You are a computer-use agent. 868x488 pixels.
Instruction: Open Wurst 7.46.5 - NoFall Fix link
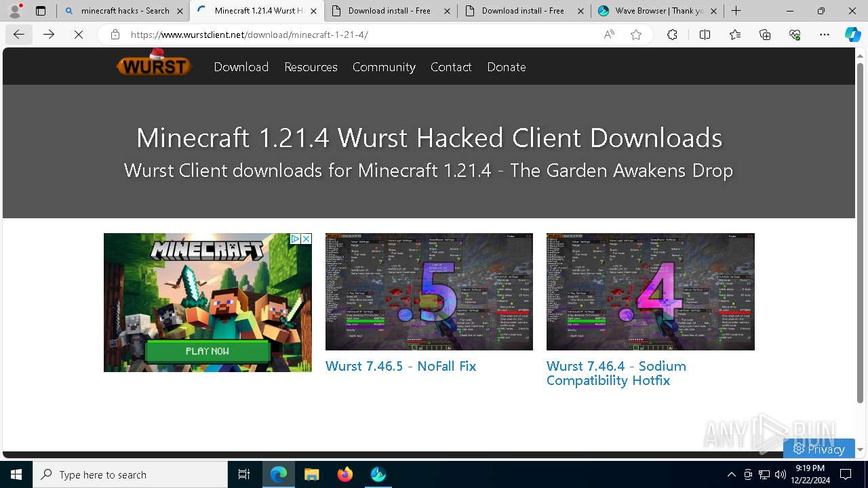click(x=401, y=366)
